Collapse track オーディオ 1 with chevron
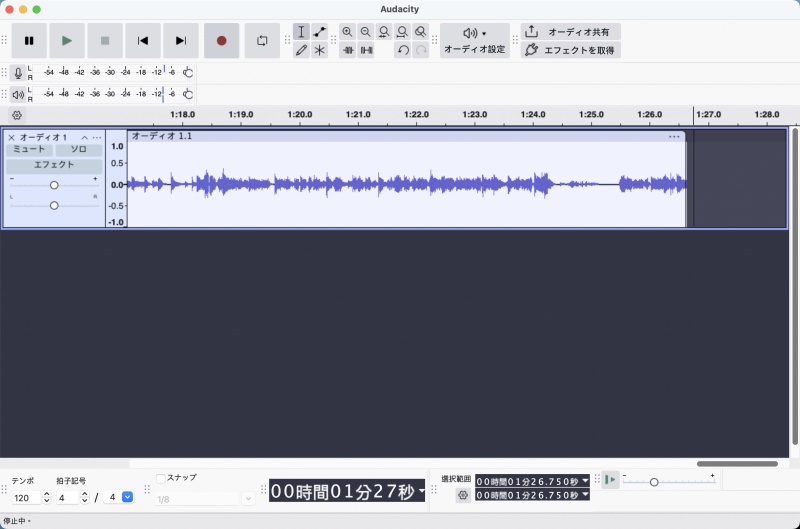800x529 pixels. pos(85,137)
